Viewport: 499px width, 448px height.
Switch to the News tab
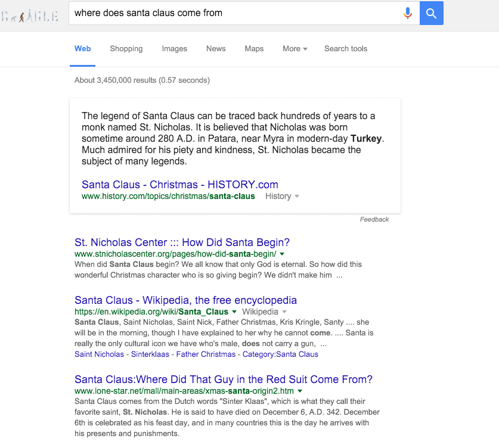216,49
